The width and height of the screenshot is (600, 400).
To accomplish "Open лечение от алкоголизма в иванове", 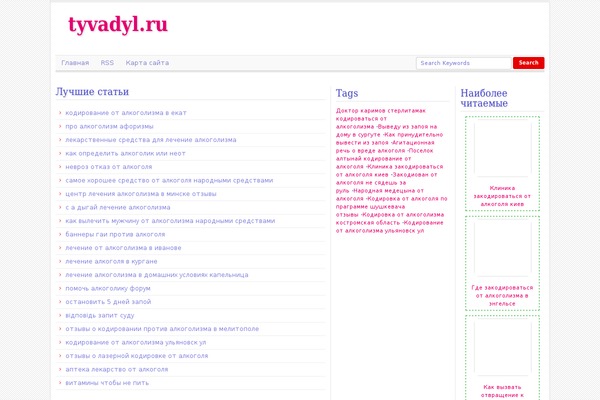I will pyautogui.click(x=123, y=248).
